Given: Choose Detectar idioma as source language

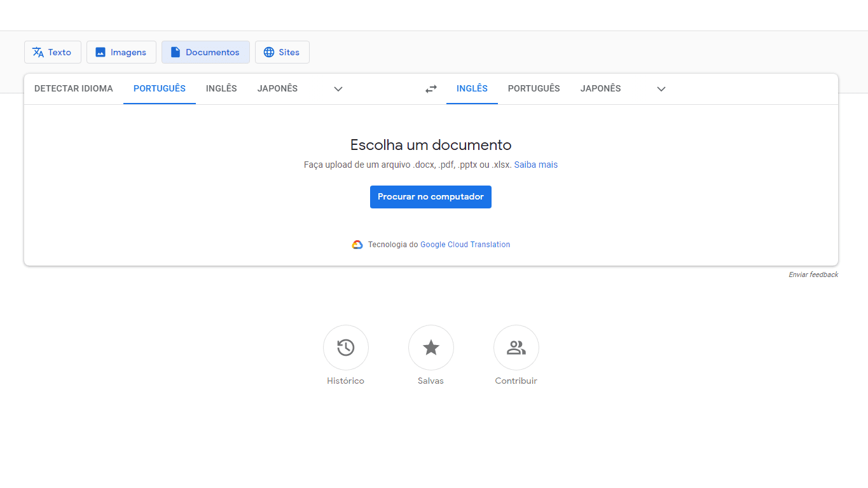Looking at the screenshot, I should click(x=74, y=89).
